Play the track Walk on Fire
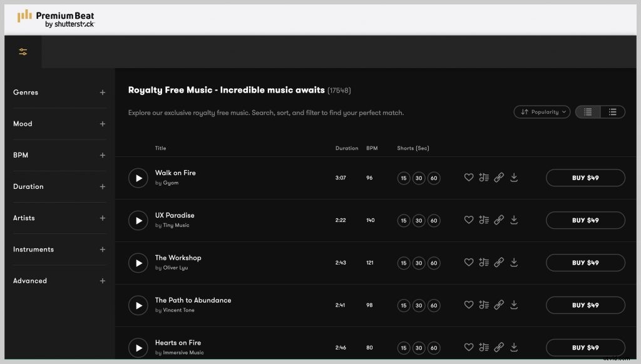Viewport: 641px width, 364px height. [138, 178]
